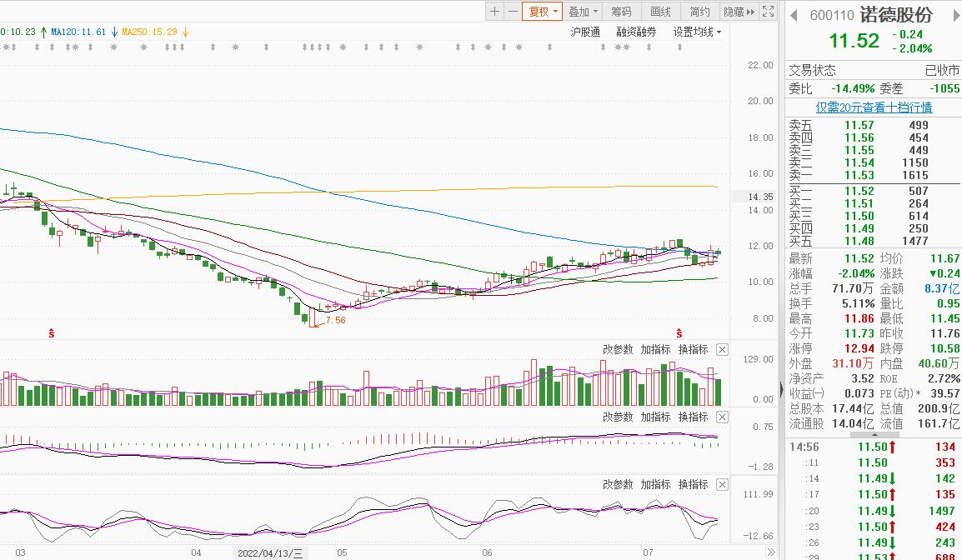Open the 沪股通 tab

[x=585, y=32]
